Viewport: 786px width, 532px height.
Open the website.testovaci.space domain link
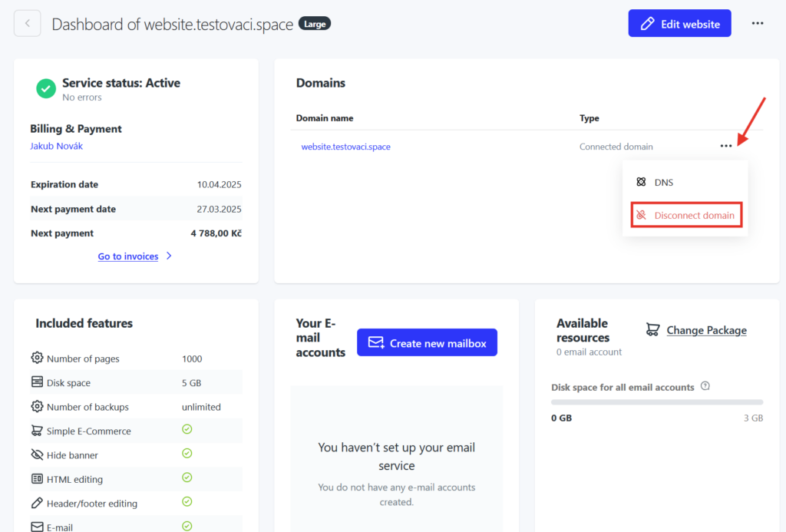pos(345,147)
